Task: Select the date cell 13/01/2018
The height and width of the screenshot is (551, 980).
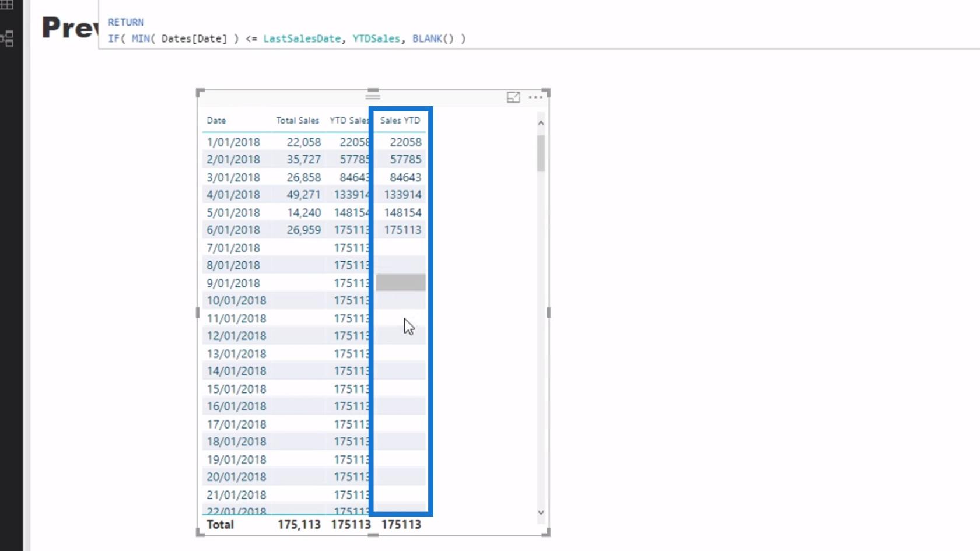Action: point(236,354)
